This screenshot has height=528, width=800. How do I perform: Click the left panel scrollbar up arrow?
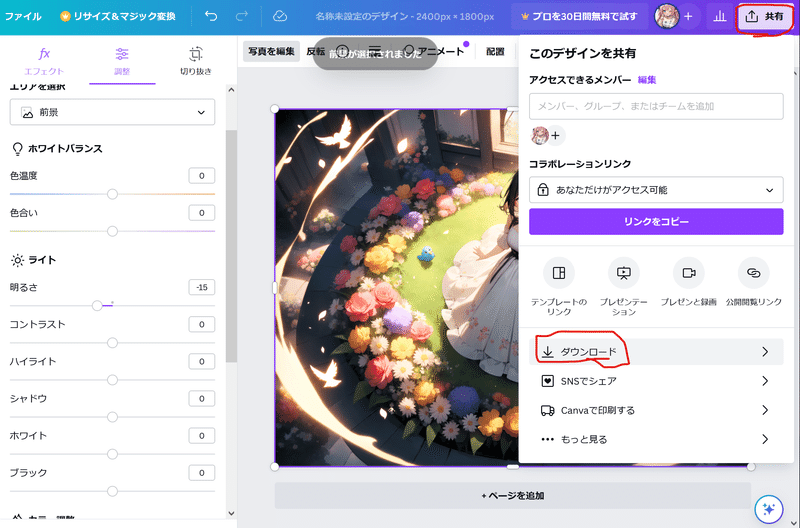tap(231, 90)
